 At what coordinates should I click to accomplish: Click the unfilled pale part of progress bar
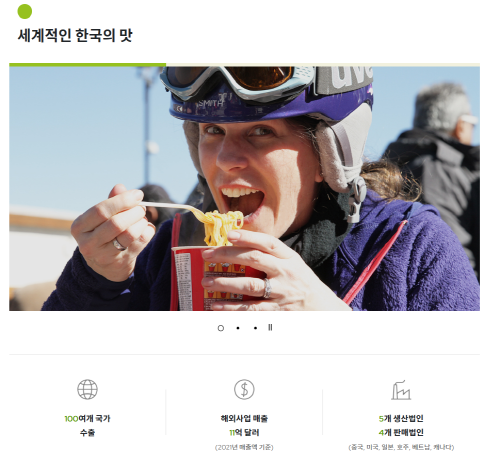point(323,65)
